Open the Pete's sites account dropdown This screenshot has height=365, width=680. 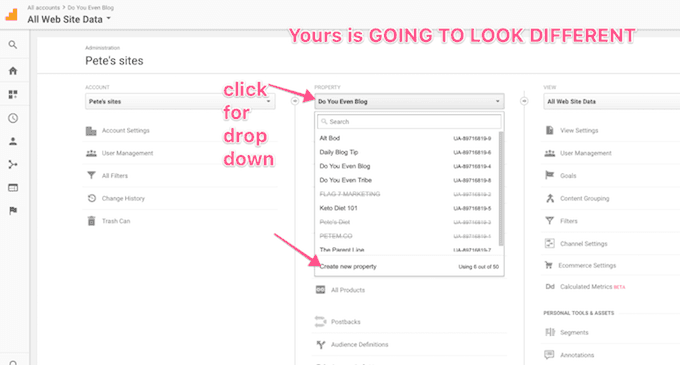tap(180, 101)
